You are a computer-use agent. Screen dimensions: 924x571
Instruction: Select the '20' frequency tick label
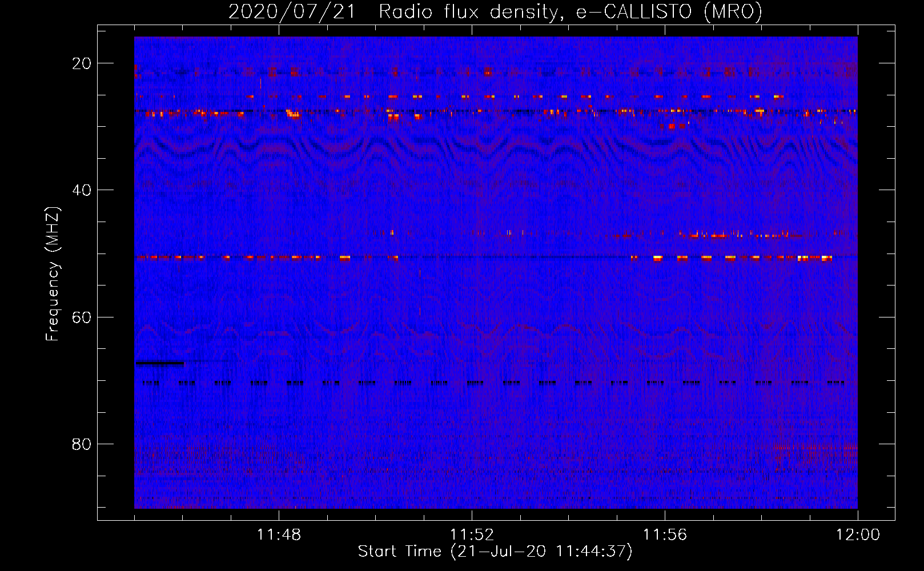[x=82, y=63]
